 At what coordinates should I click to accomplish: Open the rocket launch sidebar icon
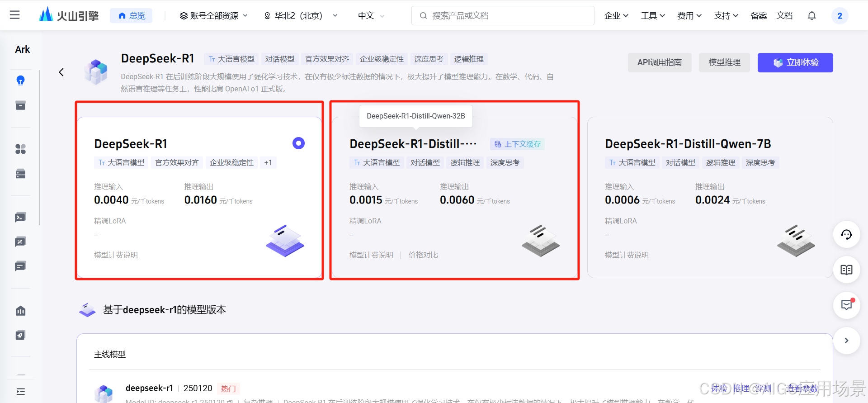20,335
